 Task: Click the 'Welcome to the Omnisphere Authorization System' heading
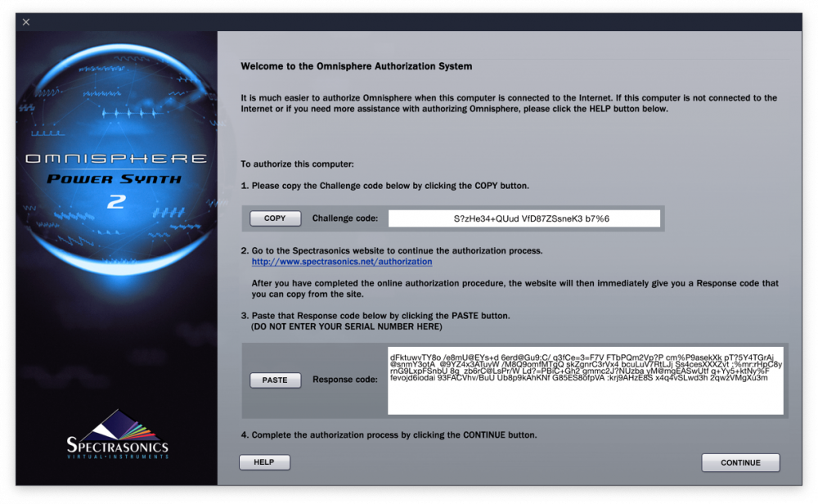pyautogui.click(x=357, y=66)
